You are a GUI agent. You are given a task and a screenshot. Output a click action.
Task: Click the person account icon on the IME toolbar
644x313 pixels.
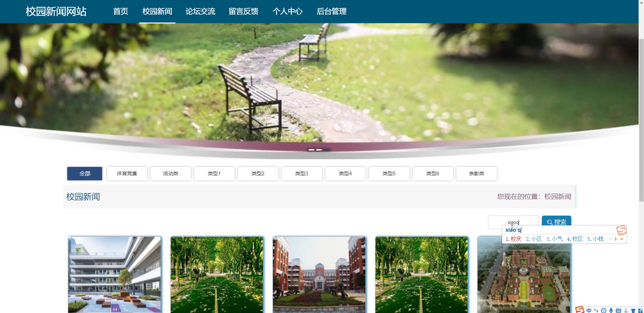[626, 311]
